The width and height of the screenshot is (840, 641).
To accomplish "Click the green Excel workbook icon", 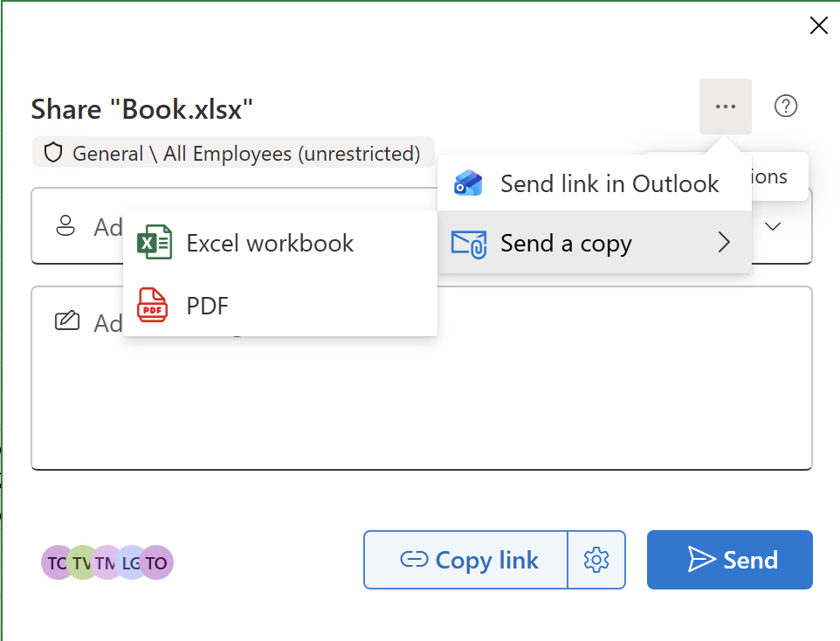I will (155, 242).
